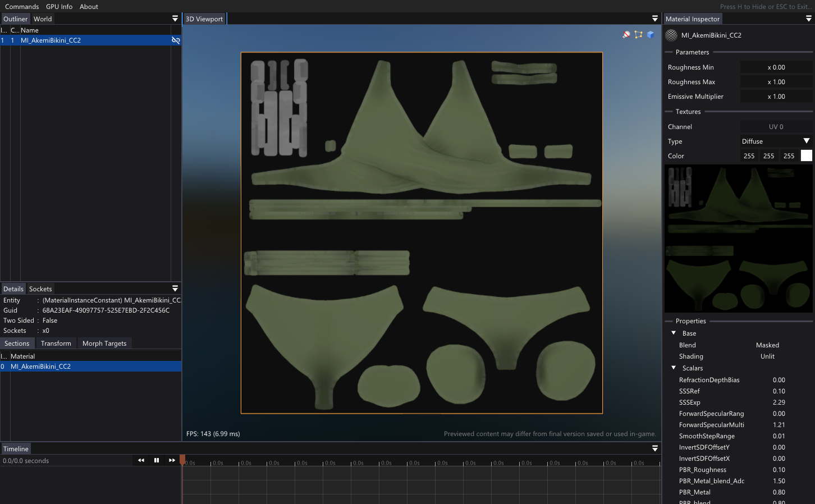Click the Blend value Masked

pyautogui.click(x=767, y=345)
